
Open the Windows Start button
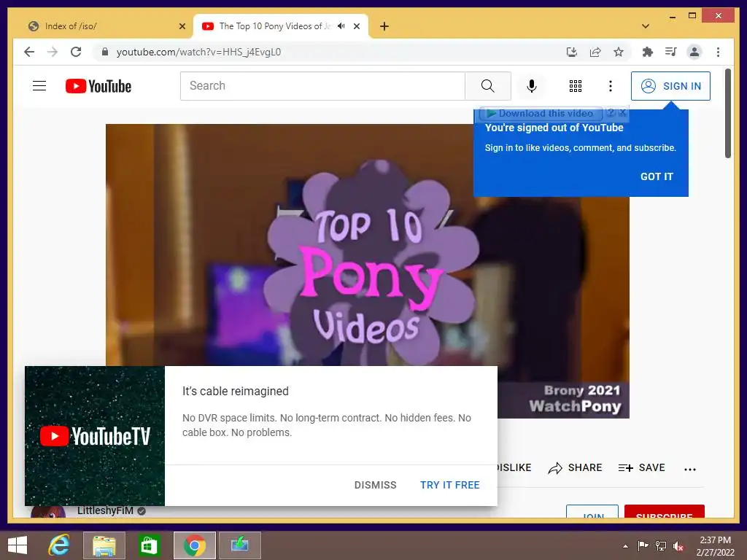18,545
